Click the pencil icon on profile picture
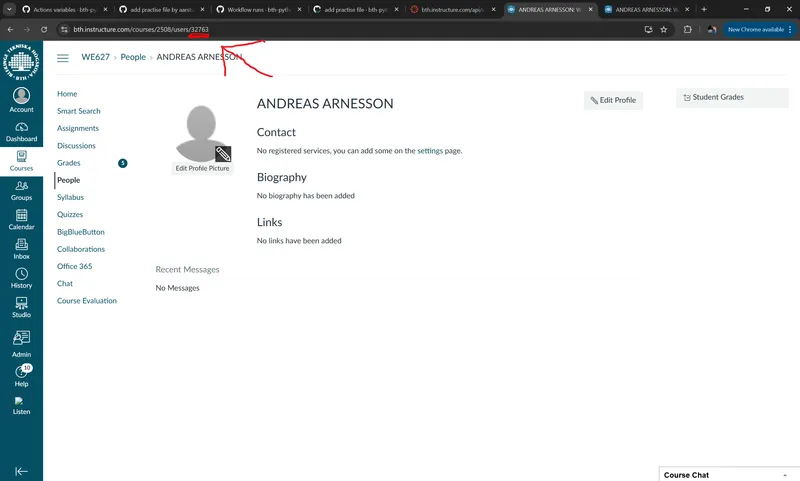Image resolution: width=800 pixels, height=481 pixels. coord(223,153)
